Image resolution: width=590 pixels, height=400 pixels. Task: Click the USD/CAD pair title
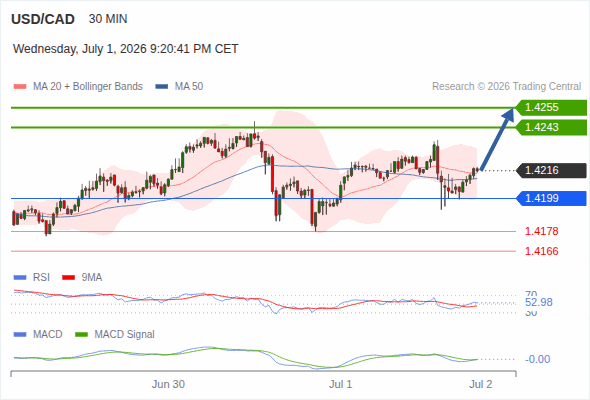(43, 19)
